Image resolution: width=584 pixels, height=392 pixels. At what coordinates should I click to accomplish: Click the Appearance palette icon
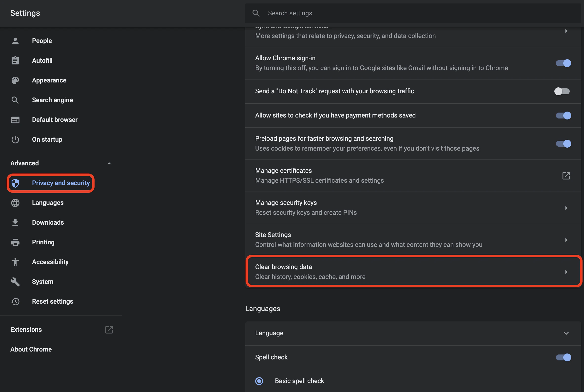click(15, 80)
